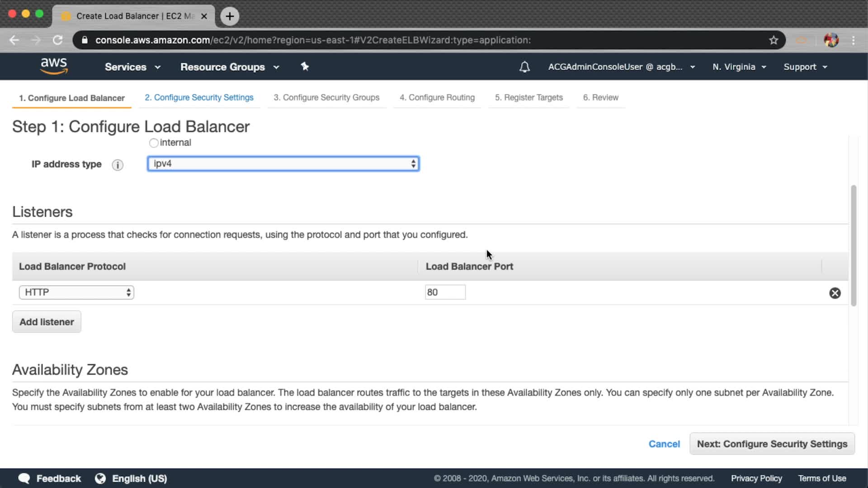Open the IP address type dropdown
Screen dimensions: 868x488
coord(283,164)
